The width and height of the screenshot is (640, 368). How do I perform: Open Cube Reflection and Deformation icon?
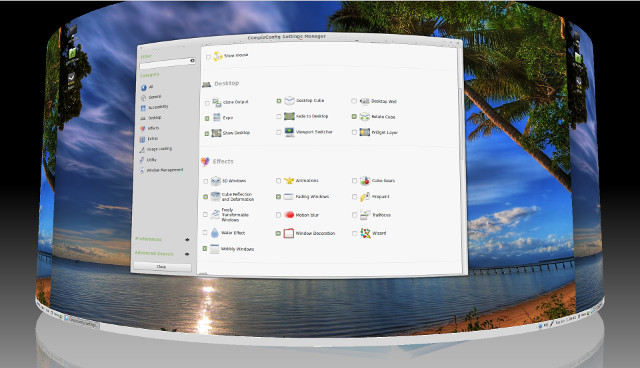click(x=216, y=197)
